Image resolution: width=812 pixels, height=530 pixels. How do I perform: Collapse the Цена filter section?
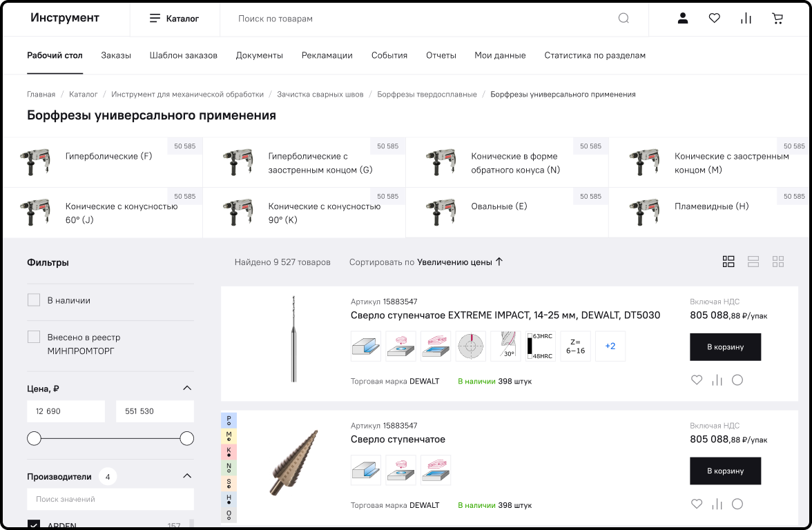point(188,388)
